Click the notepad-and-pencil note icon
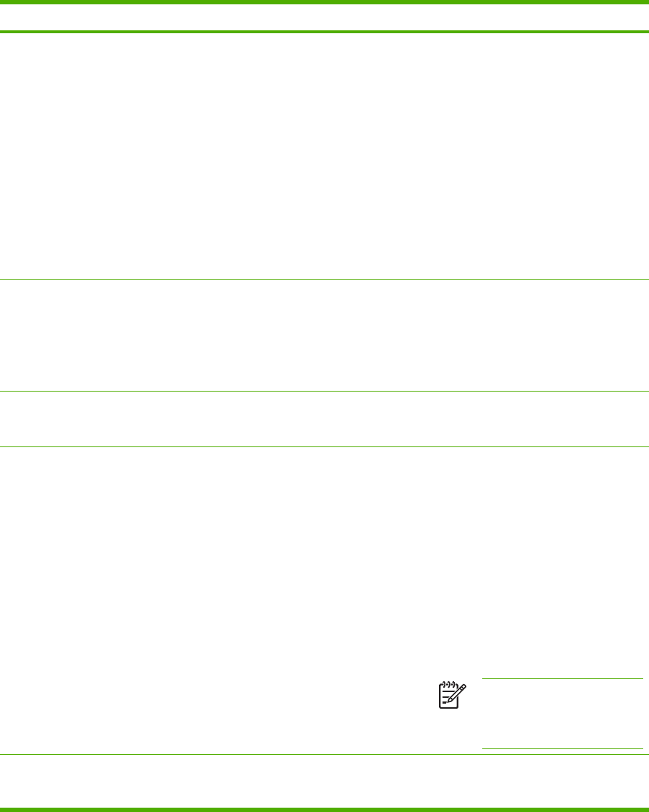This screenshot has width=649, height=812. point(453,695)
